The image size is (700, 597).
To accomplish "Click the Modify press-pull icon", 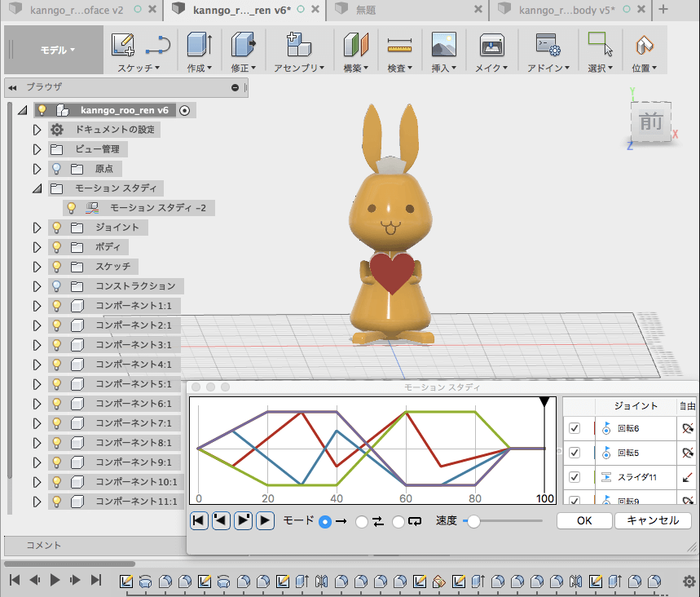I will 243,44.
